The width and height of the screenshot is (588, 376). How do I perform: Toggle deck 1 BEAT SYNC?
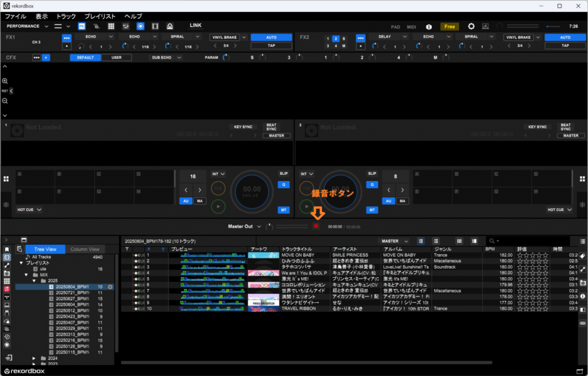(x=271, y=127)
